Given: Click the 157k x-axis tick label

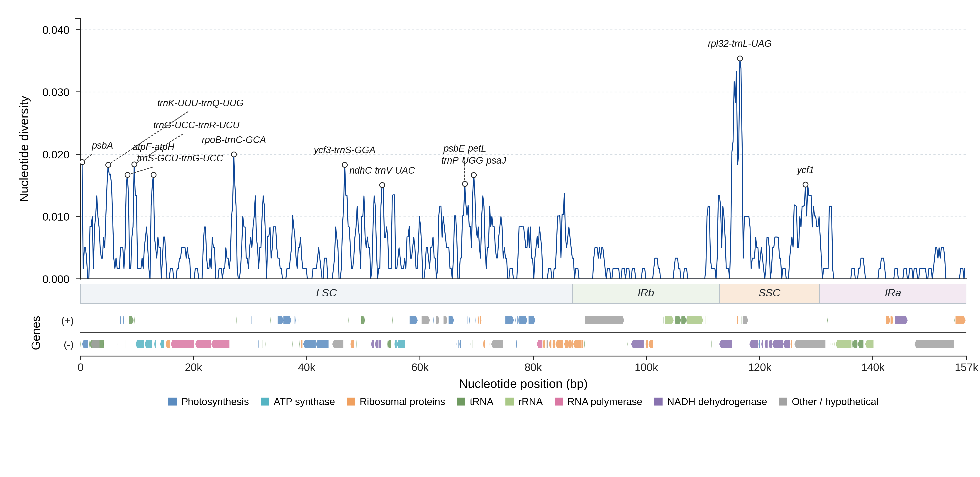Looking at the screenshot, I should click(x=966, y=368).
